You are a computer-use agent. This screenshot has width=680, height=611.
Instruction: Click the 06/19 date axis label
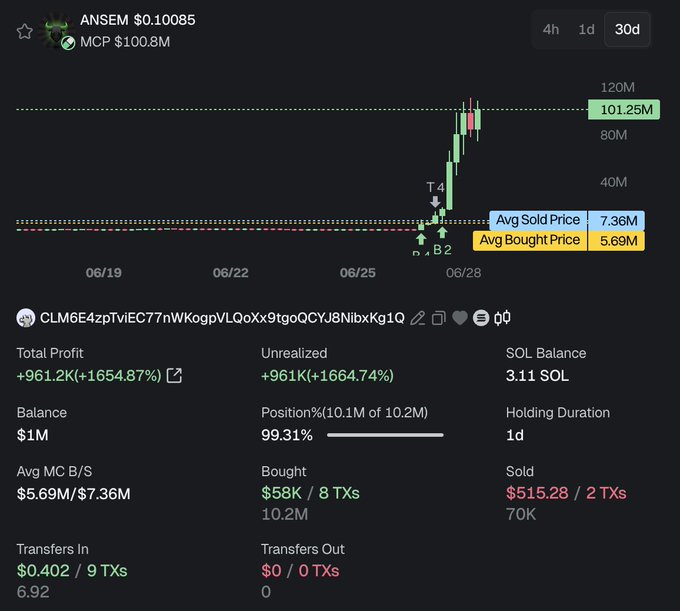tap(104, 273)
